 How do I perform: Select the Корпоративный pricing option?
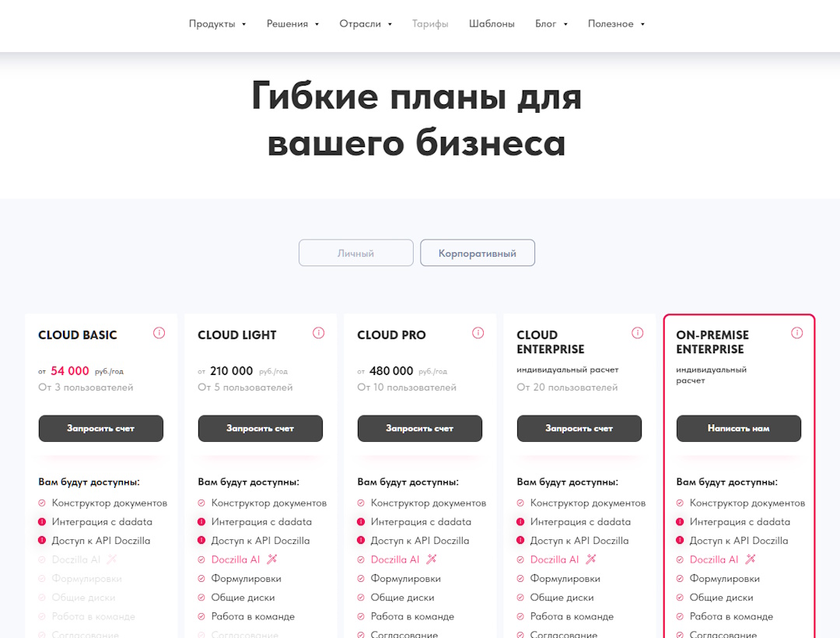477,252
